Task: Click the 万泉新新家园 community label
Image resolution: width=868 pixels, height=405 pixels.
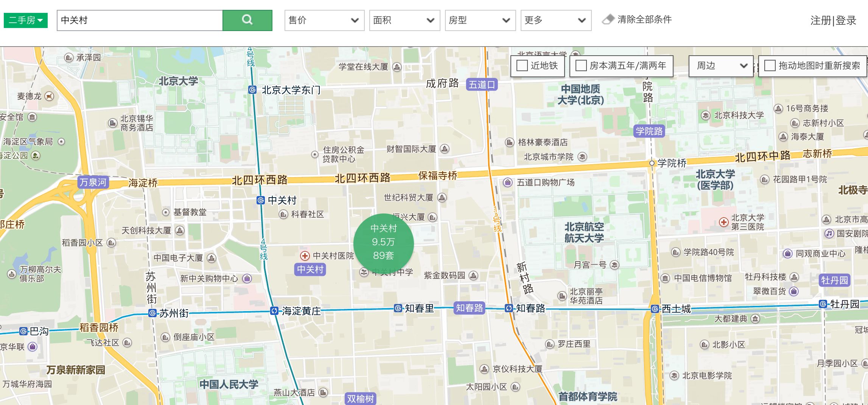Action: [76, 370]
